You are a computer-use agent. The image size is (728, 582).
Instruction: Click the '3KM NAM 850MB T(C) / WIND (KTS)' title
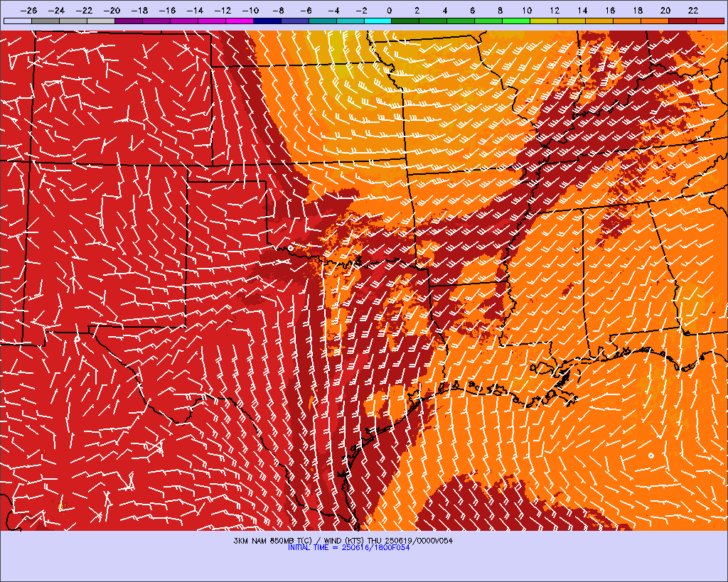[299, 541]
